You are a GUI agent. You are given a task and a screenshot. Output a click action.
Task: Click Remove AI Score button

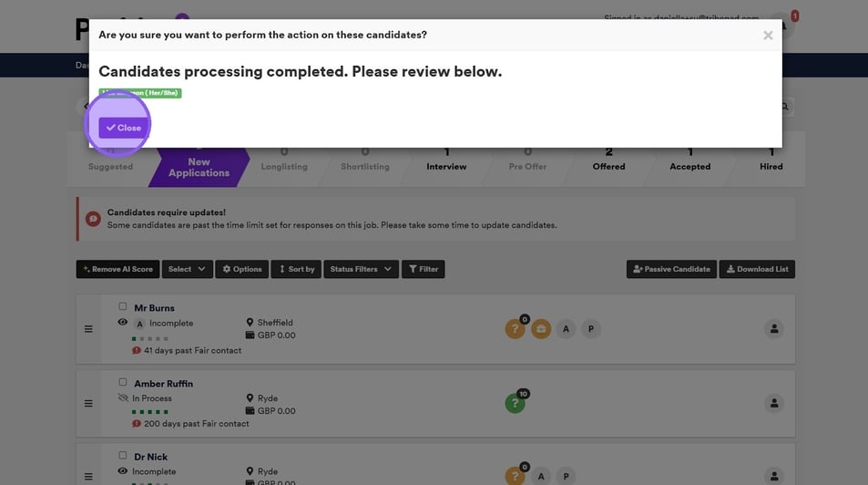click(117, 269)
